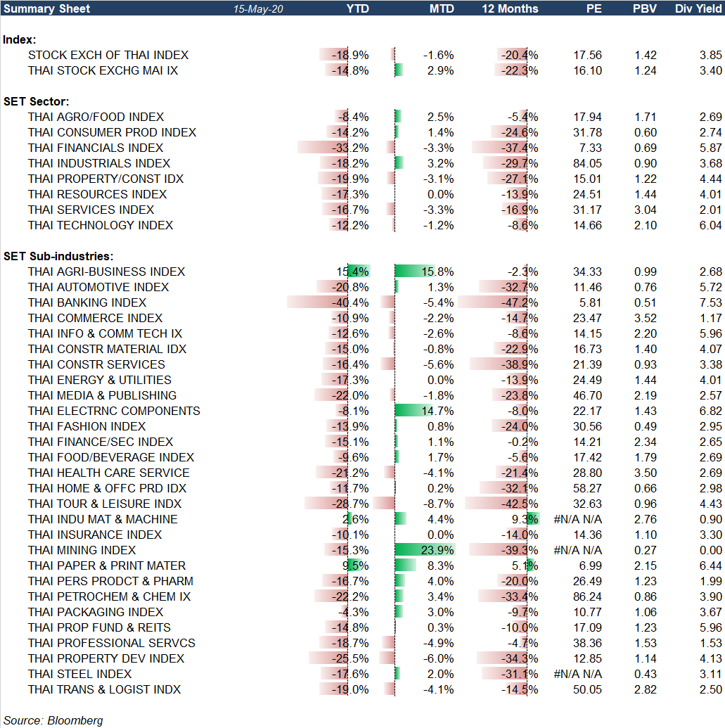Click the THAI MINING INDEX green MTD bar
Image resolution: width=725 pixels, height=728 pixels.
tap(425, 550)
